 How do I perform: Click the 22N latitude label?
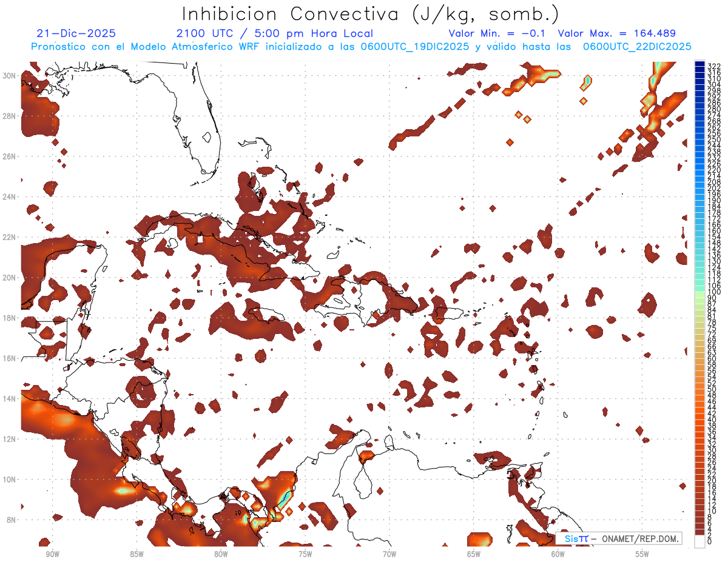8,237
